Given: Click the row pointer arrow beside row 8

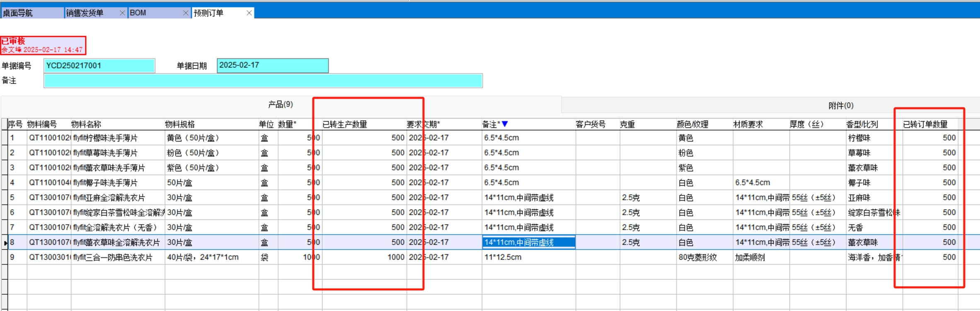Looking at the screenshot, I should tap(5, 243).
